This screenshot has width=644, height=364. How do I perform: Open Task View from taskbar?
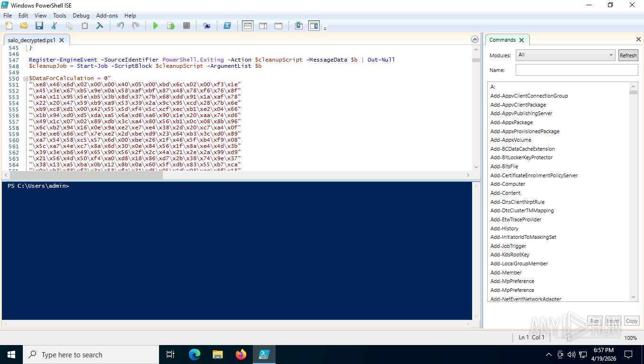click(x=170, y=355)
